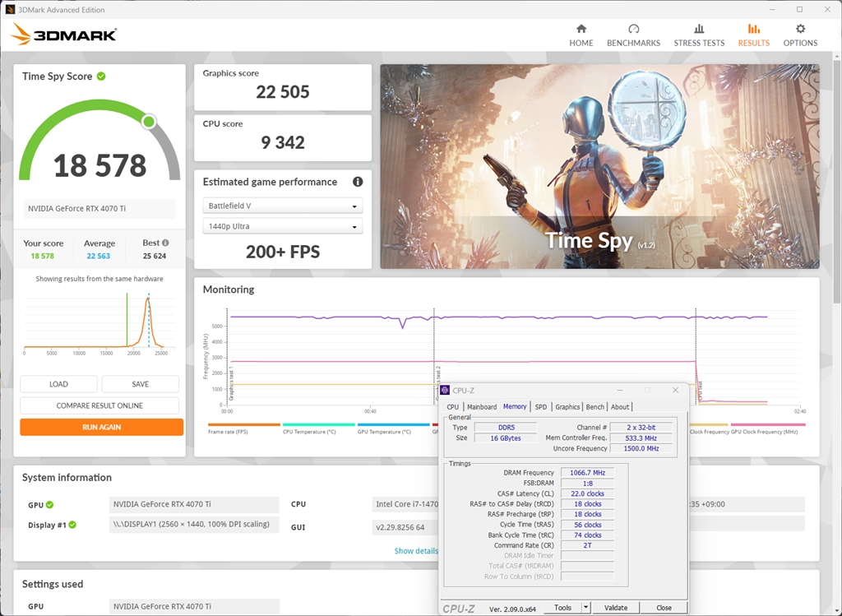Open the Battlefield V game dropdown

tap(283, 206)
